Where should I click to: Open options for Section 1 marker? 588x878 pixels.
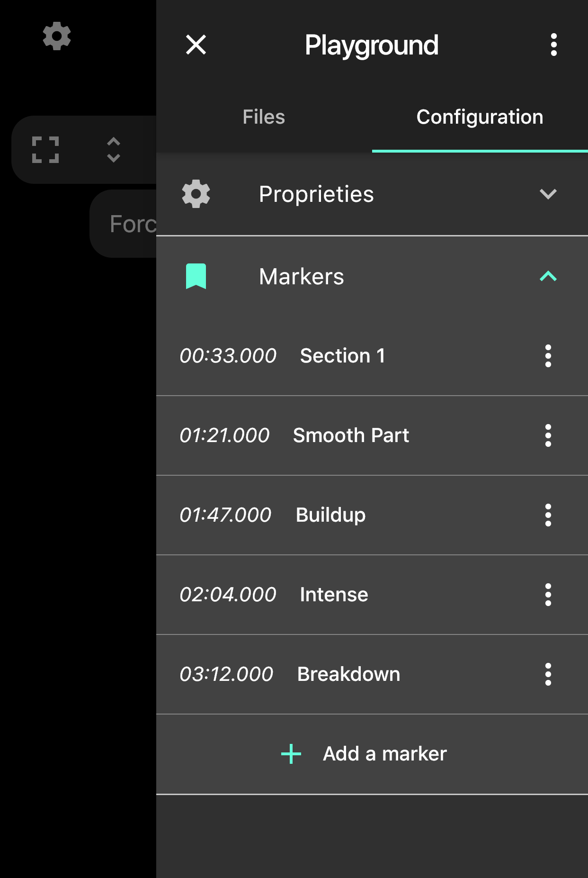[x=548, y=356]
